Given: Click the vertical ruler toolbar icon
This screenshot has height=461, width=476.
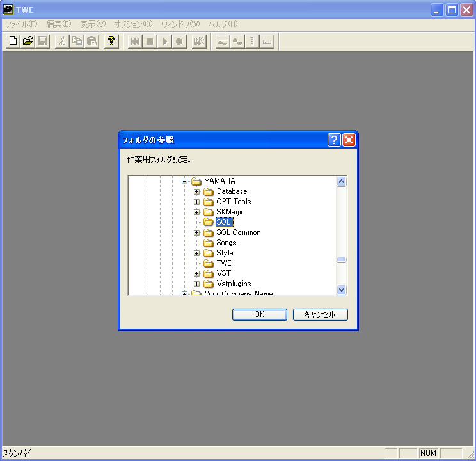Looking at the screenshot, I should 252,42.
